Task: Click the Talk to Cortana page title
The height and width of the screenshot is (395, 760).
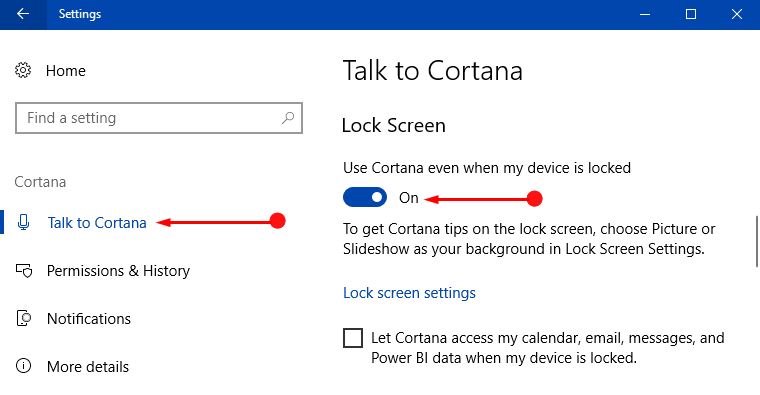Action: point(433,71)
